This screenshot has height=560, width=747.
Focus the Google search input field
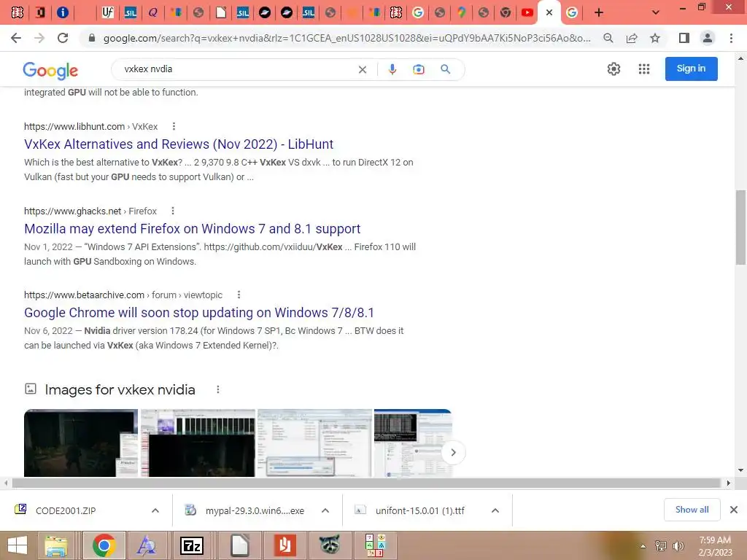coord(237,69)
